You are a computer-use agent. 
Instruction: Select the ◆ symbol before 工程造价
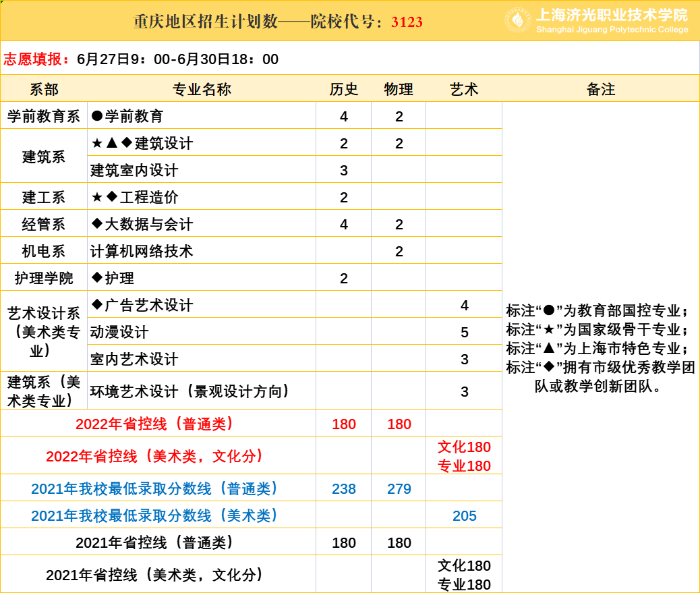click(111, 196)
